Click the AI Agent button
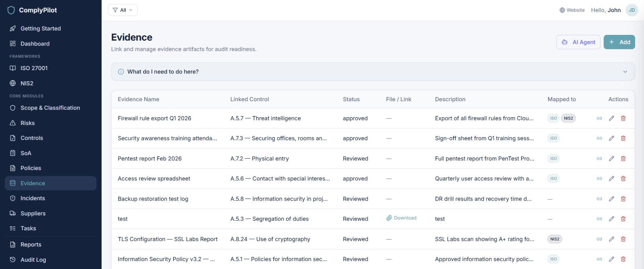Screen dimensions: 644x269 click(x=578, y=42)
